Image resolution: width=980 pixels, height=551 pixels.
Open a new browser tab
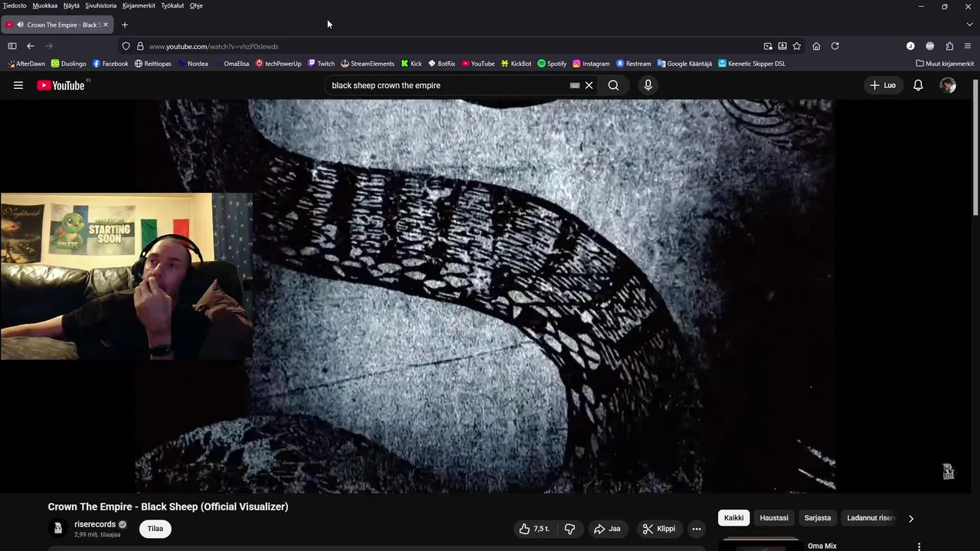click(x=124, y=24)
